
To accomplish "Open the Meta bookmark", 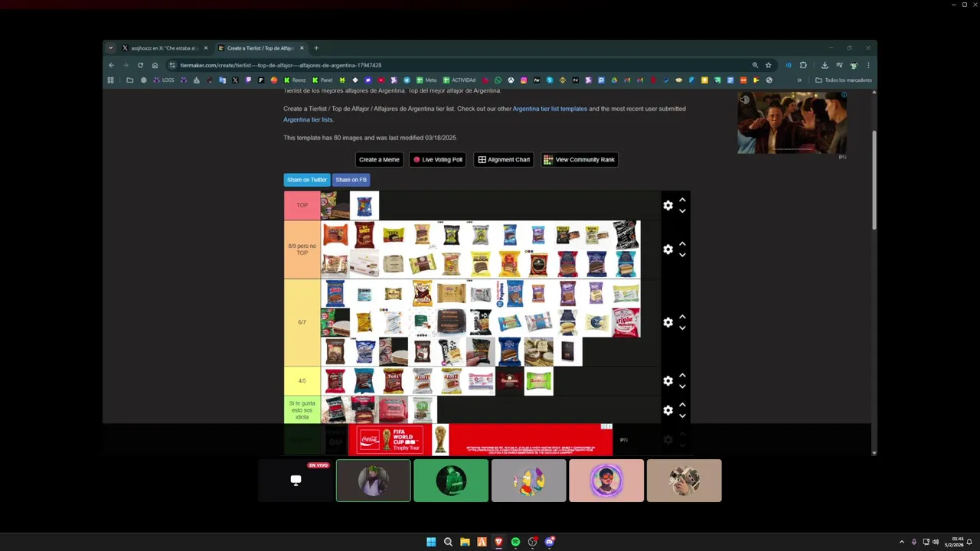I will point(426,80).
